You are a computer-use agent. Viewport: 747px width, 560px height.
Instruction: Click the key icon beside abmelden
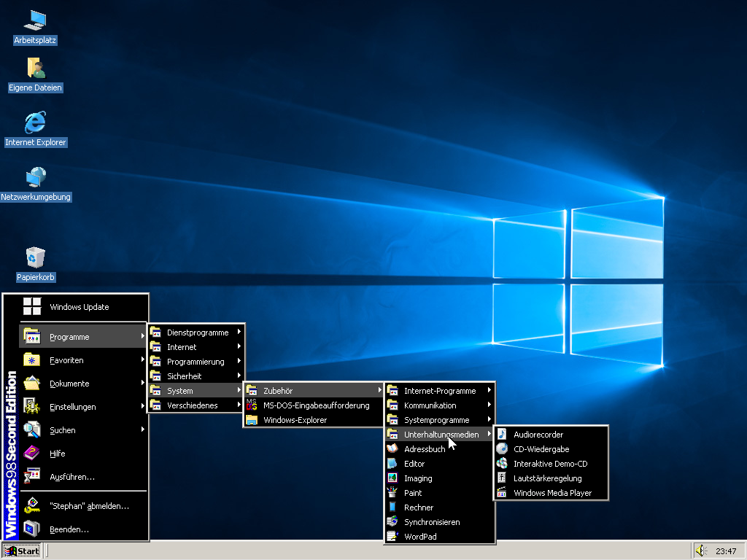tap(31, 506)
